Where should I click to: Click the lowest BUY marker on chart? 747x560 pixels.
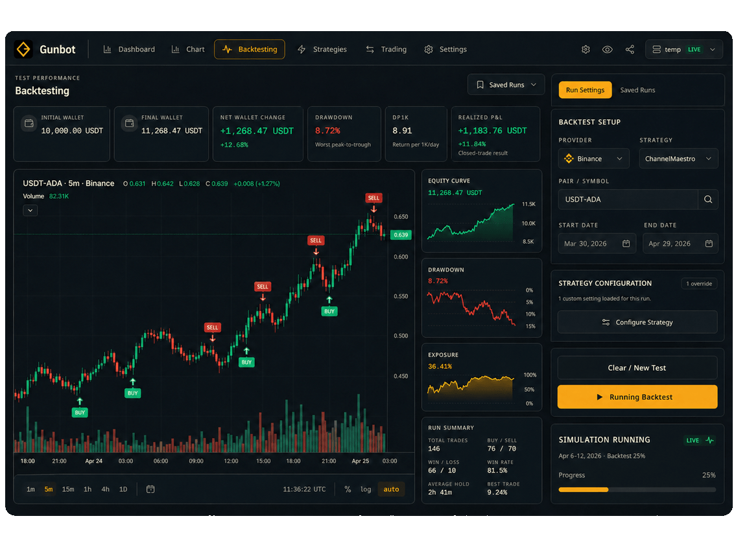click(80, 413)
